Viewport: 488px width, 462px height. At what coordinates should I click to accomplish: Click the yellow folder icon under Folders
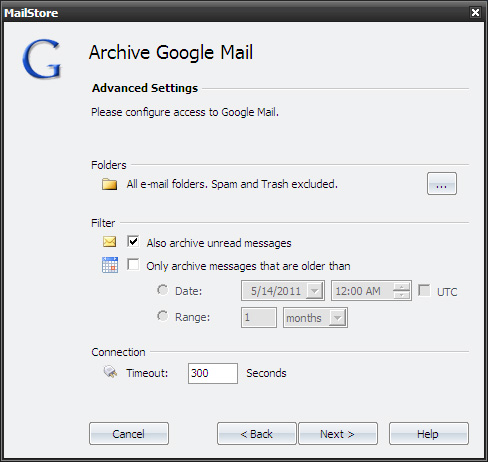pyautogui.click(x=109, y=184)
